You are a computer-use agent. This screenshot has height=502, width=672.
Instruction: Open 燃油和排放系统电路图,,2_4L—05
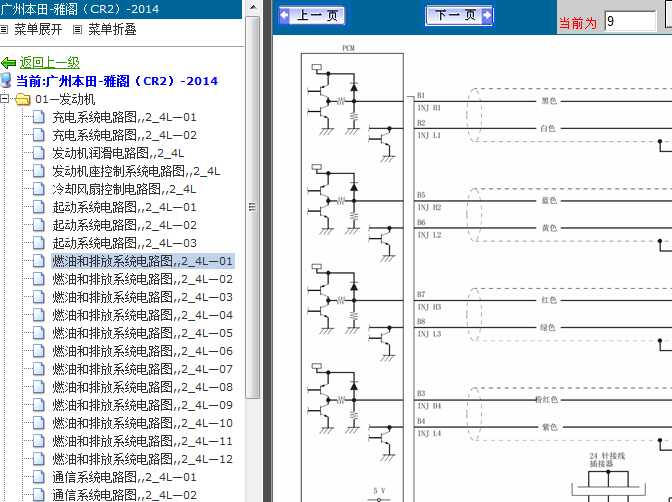143,333
